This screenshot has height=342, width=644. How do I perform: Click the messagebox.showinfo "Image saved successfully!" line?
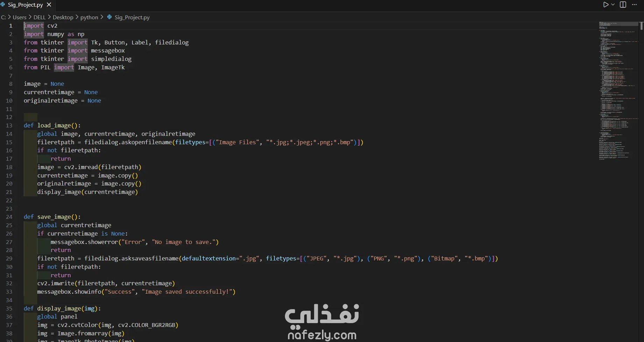(x=136, y=292)
